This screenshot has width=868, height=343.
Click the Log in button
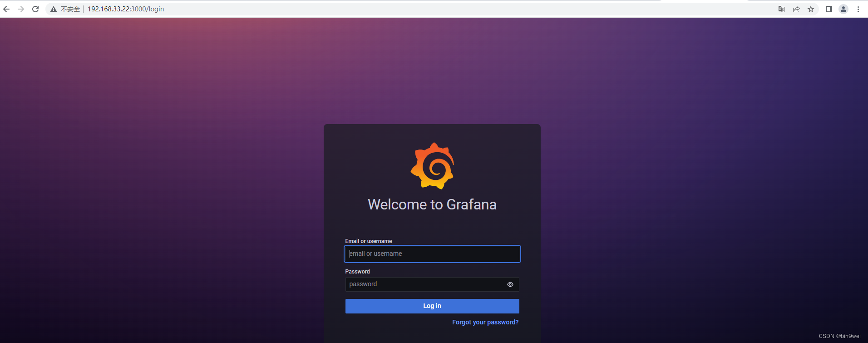(x=432, y=306)
